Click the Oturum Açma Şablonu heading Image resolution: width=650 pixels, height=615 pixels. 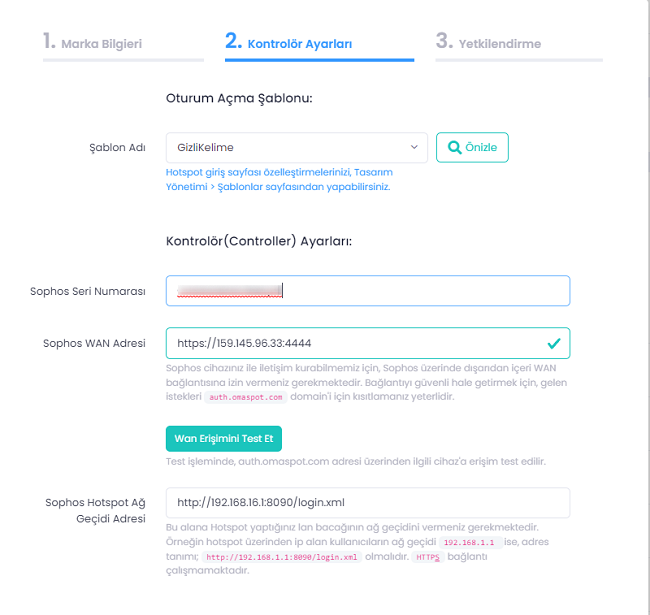point(240,98)
